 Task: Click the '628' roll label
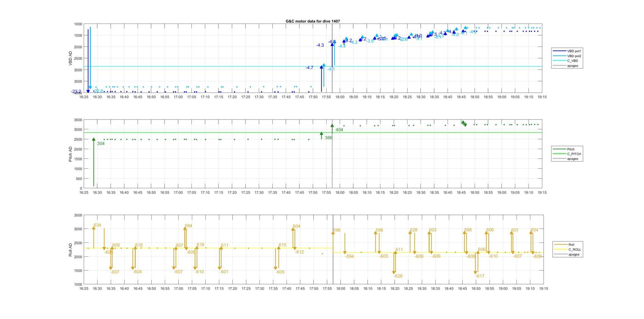414,230
